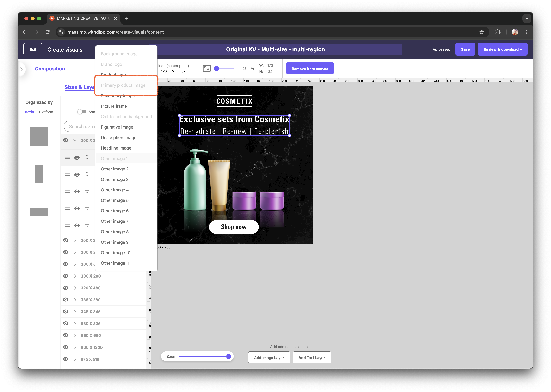Open a new browser tab
The image size is (551, 392).
coord(127,19)
